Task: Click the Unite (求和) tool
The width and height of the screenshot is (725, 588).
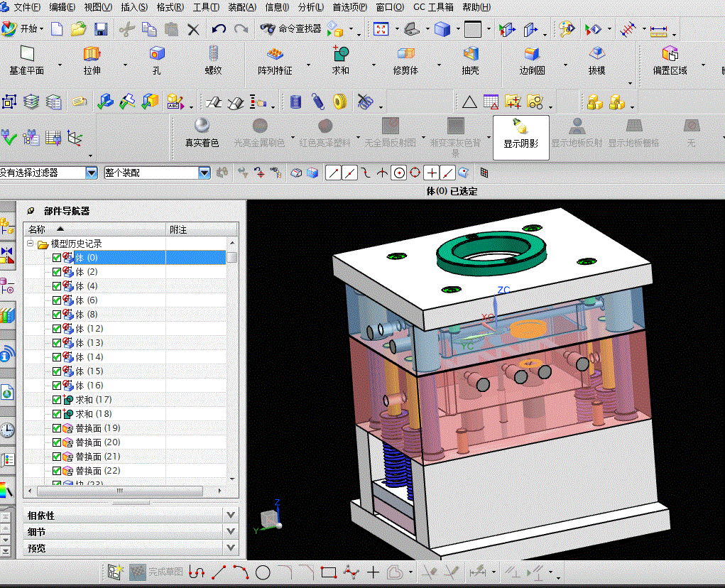Action: pyautogui.click(x=341, y=60)
